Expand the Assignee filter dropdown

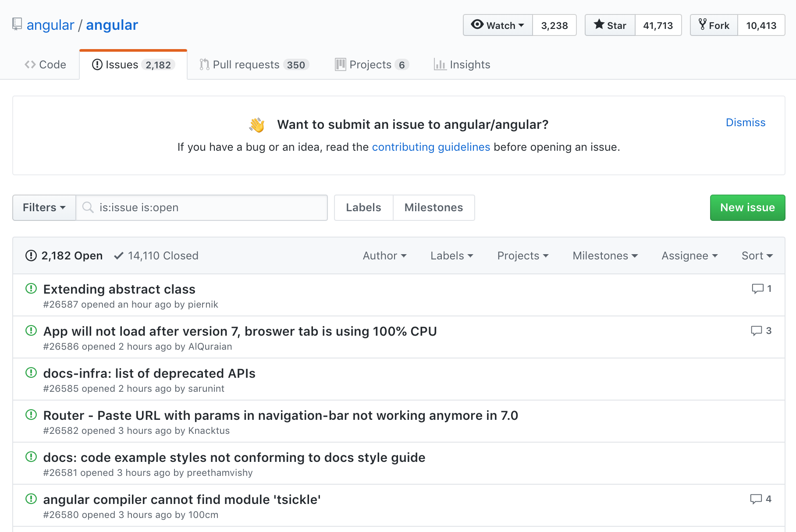click(x=690, y=255)
